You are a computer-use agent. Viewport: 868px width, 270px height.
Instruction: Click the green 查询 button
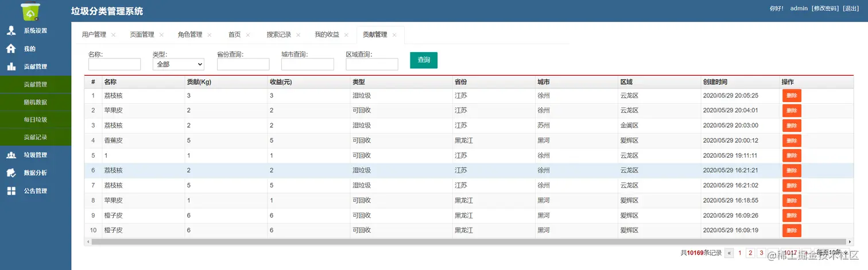pyautogui.click(x=424, y=60)
